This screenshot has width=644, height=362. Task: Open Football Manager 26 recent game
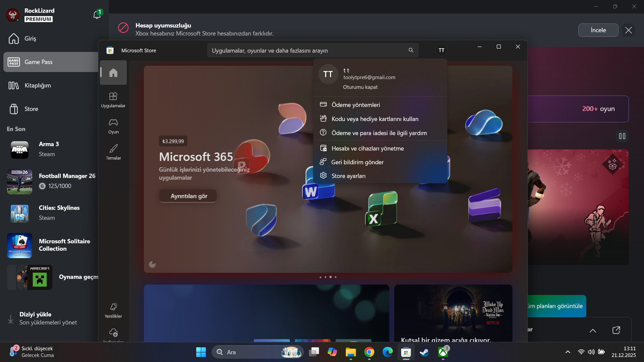click(x=51, y=181)
